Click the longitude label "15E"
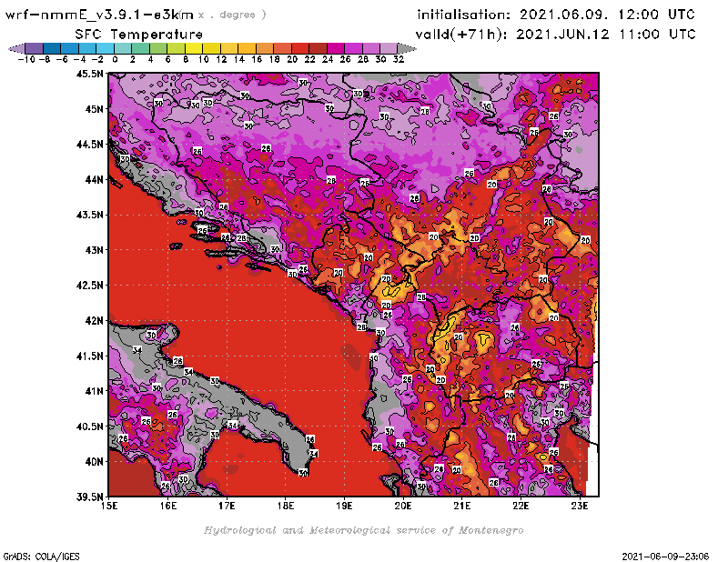Image resolution: width=728 pixels, height=562 pixels. click(x=109, y=506)
